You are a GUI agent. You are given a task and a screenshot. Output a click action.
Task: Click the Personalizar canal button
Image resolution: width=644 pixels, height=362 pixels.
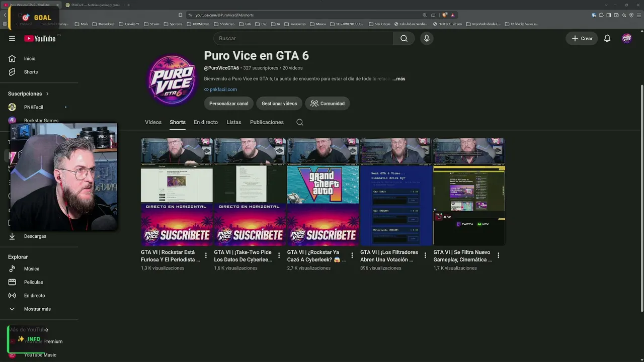pos(229,104)
